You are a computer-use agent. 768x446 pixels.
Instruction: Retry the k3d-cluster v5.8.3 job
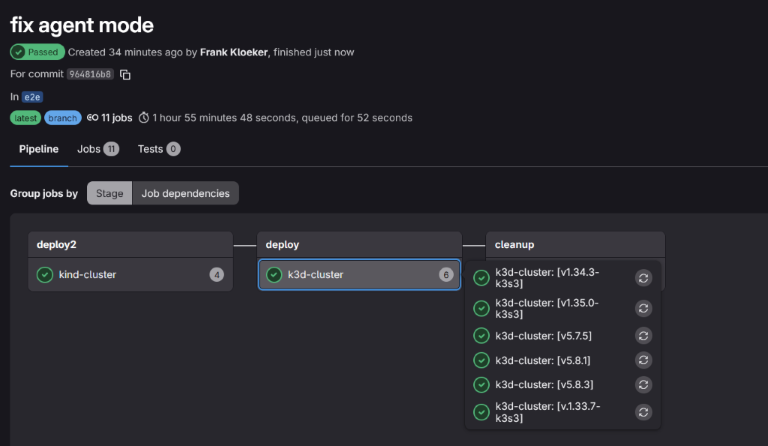[644, 384]
